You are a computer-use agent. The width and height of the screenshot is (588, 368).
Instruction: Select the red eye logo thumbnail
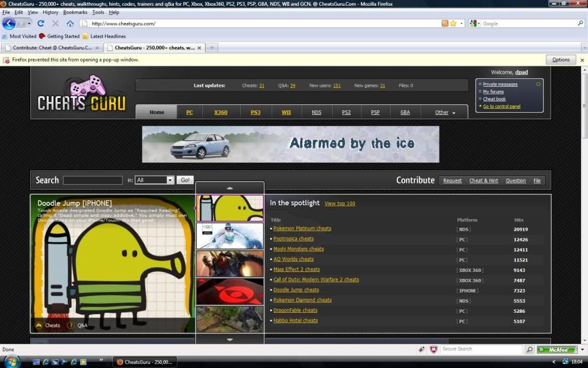pyautogui.click(x=230, y=292)
